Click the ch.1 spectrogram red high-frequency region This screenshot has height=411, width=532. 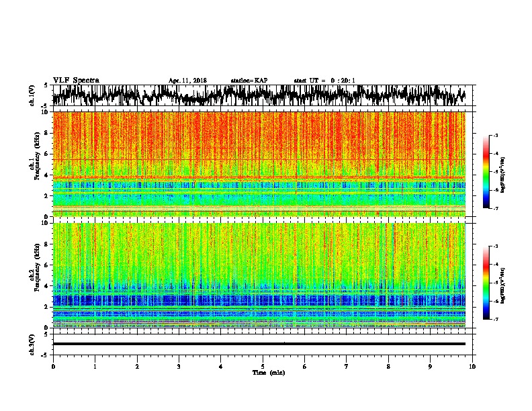click(x=259, y=136)
